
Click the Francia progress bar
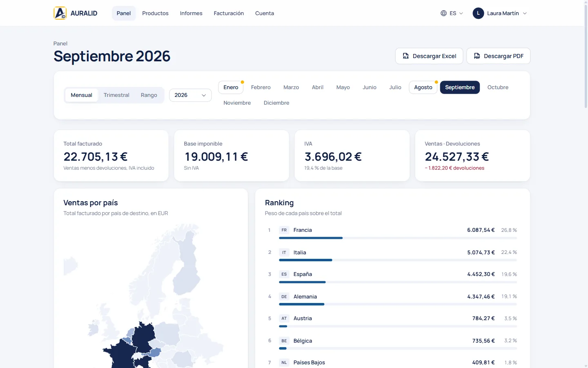coord(398,238)
